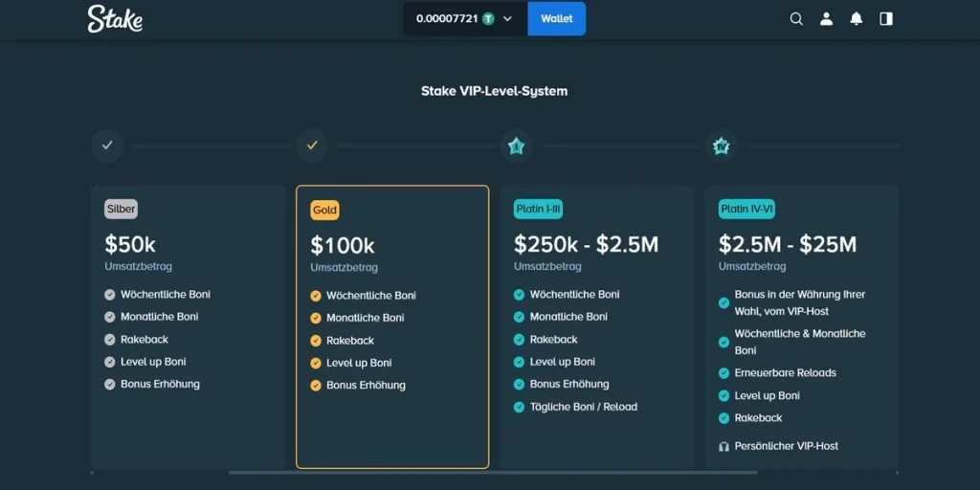Click the Platin I star badge
The image size is (980, 490).
[516, 146]
